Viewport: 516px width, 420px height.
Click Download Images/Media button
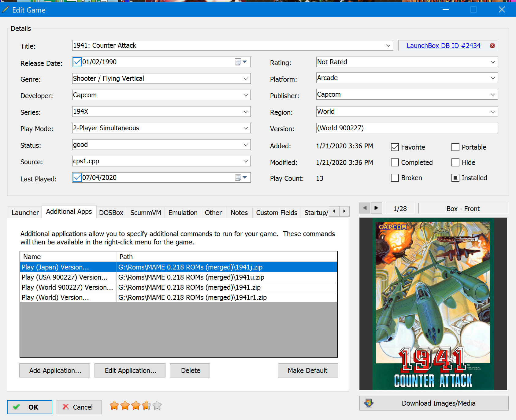pyautogui.click(x=434, y=403)
